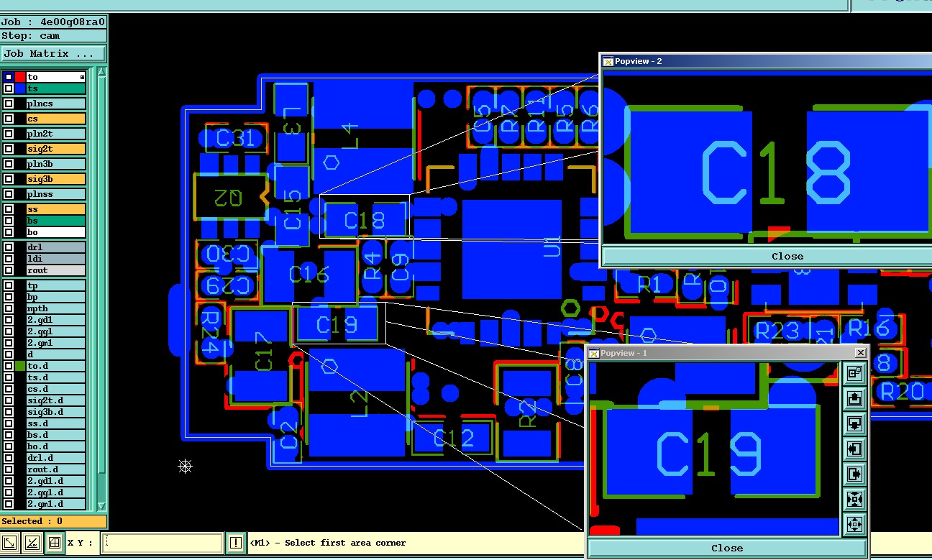Click the pan right icon in Popview - 1
This screenshot has width=932, height=560.
pyautogui.click(x=854, y=474)
